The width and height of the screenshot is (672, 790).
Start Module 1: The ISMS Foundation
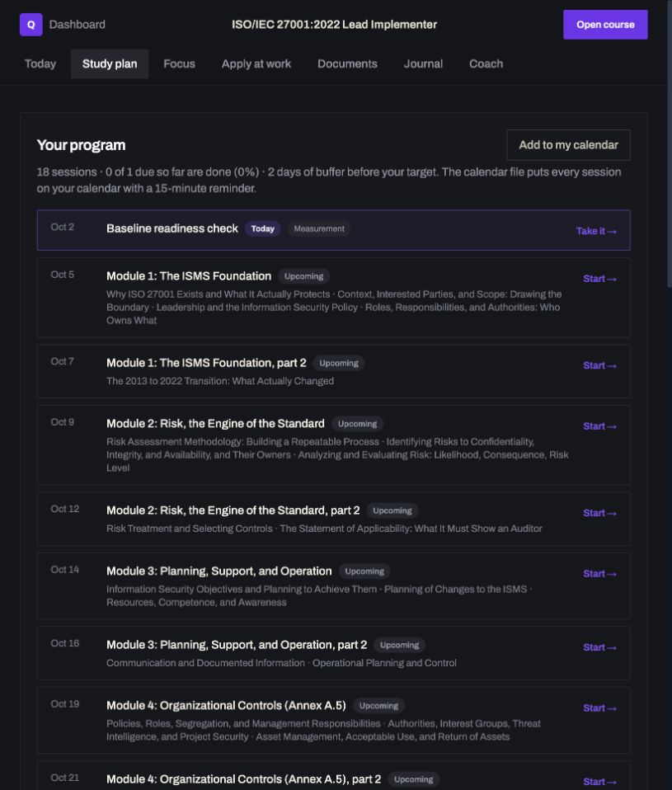click(x=599, y=279)
